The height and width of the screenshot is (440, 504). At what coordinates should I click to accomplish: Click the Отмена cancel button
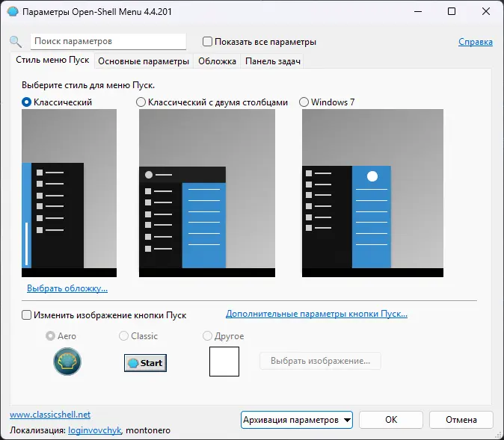pos(461,420)
